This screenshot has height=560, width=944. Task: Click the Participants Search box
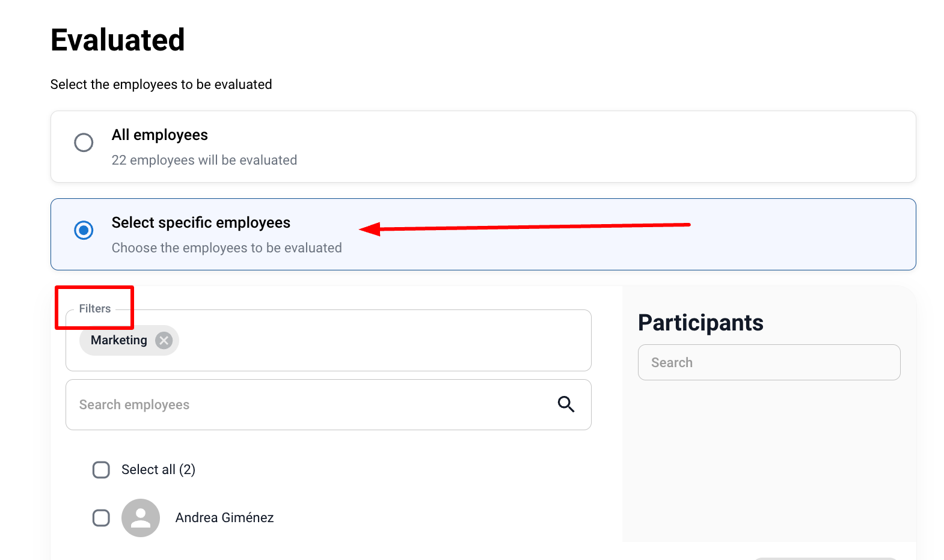768,363
